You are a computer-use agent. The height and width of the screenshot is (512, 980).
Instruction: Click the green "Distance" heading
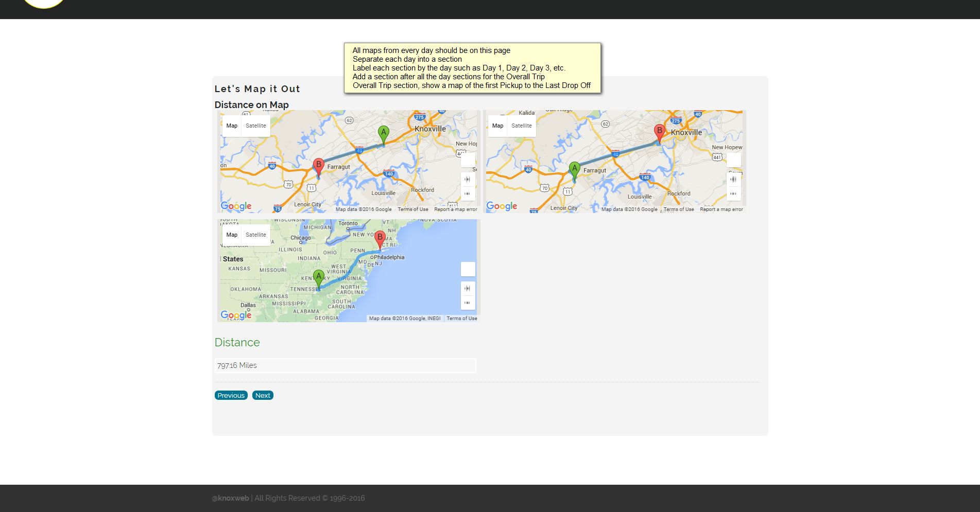click(x=237, y=343)
